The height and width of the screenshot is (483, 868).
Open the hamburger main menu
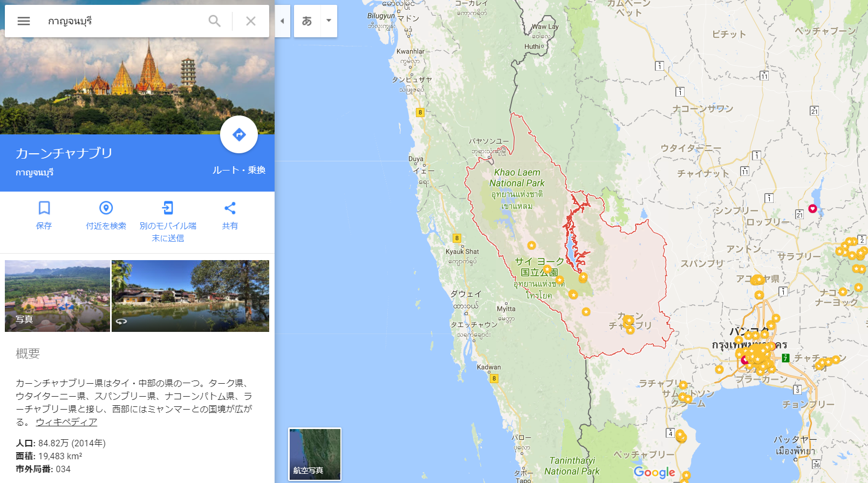coord(24,21)
